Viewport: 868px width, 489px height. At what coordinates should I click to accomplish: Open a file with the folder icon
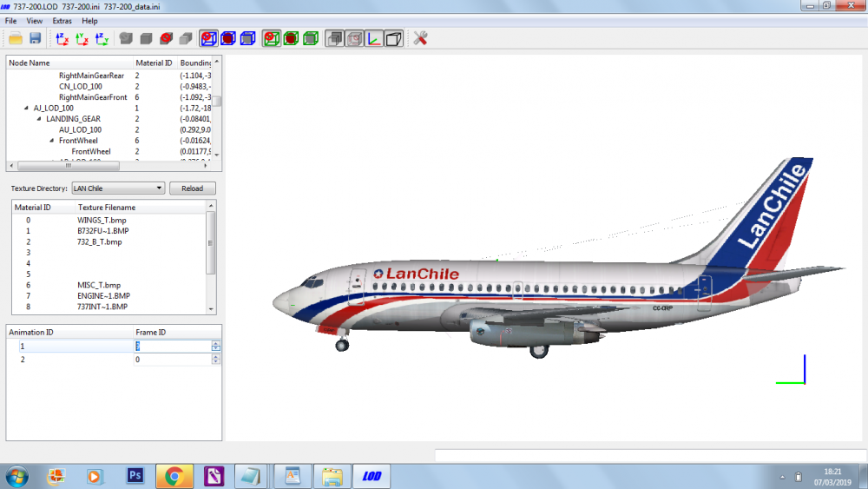(16, 38)
